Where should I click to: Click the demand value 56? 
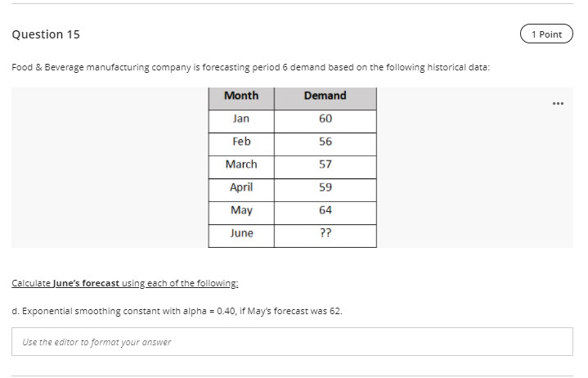pyautogui.click(x=325, y=142)
